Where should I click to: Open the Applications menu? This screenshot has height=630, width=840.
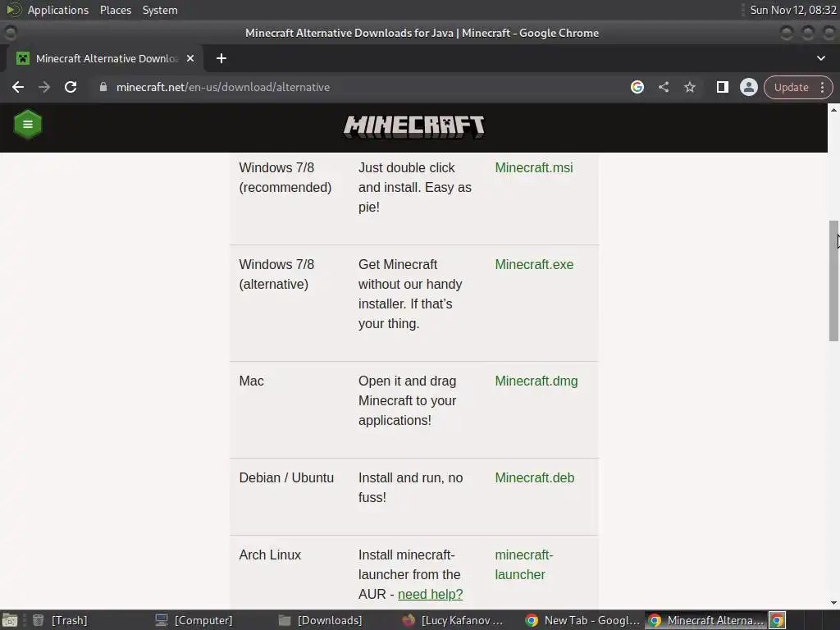[x=58, y=10]
